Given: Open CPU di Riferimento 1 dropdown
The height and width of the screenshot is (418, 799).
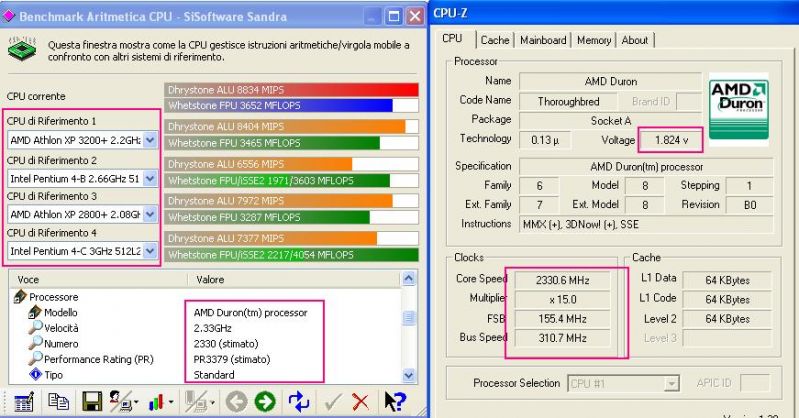Looking at the screenshot, I should (150, 140).
